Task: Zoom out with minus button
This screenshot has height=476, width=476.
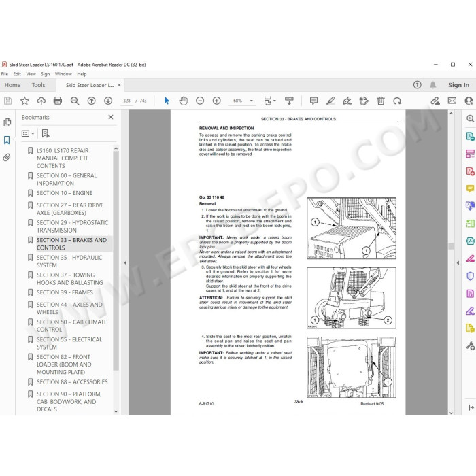Action: click(200, 101)
